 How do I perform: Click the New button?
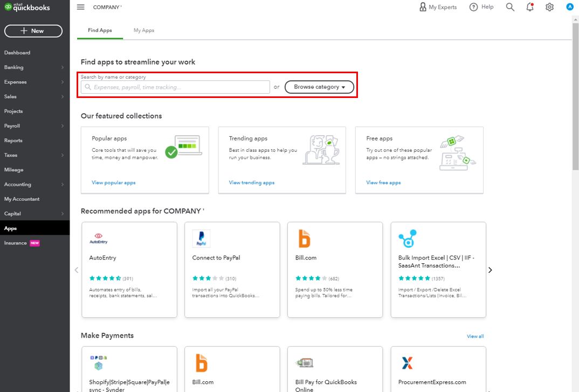coord(33,31)
